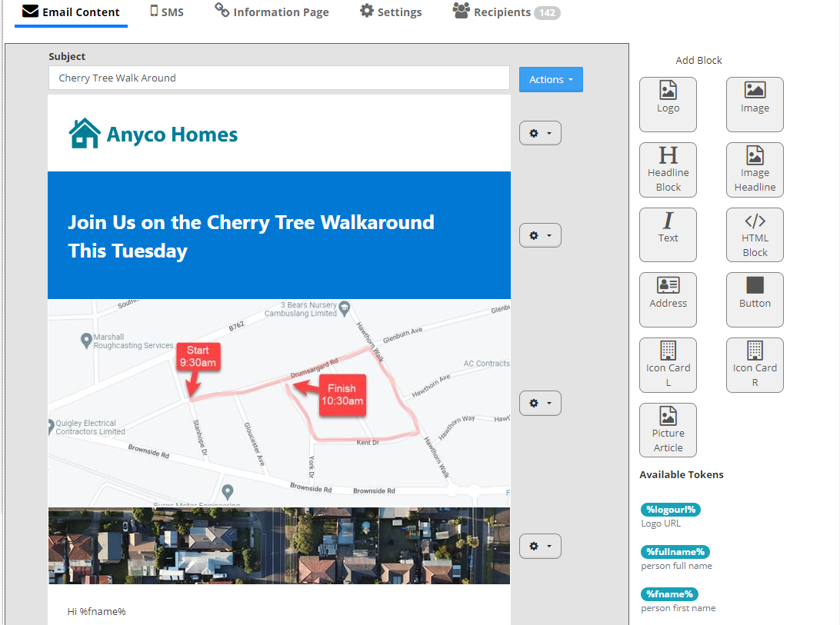Viewport: 840px width, 625px height.
Task: Open gear menu for the headline block
Action: pos(540,235)
